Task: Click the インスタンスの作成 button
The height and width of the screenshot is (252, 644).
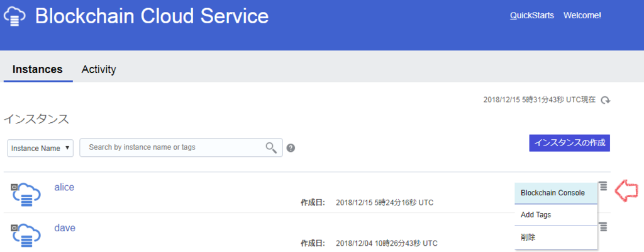Action: [569, 143]
